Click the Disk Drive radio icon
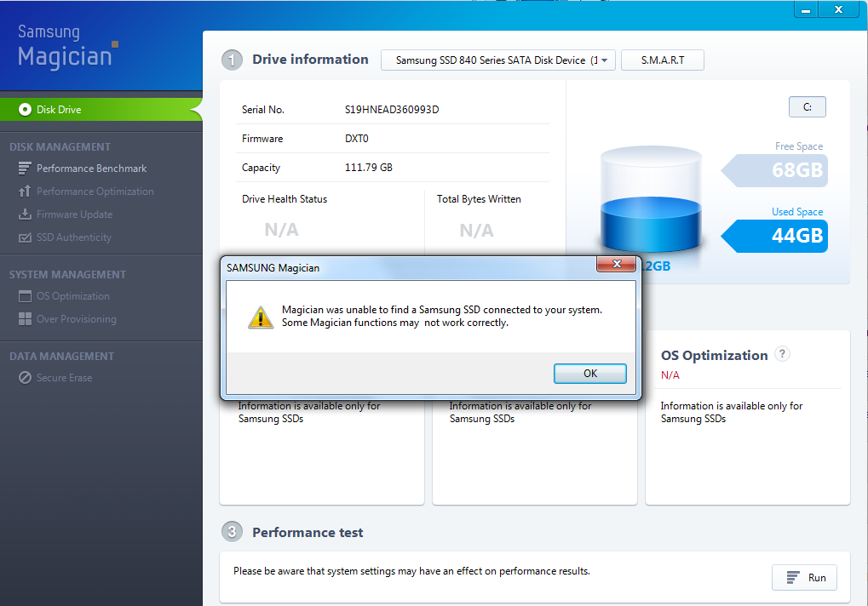868x606 pixels. [25, 110]
